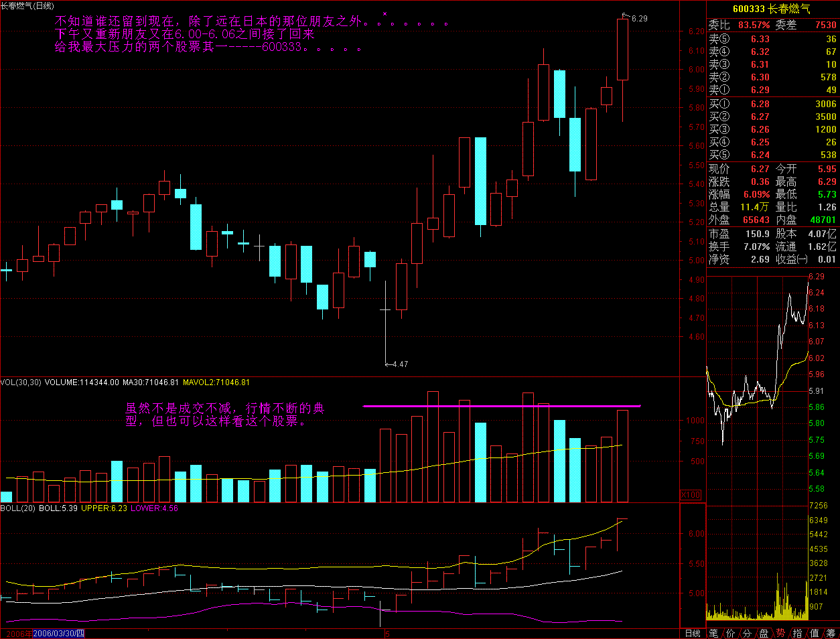Screen dimensions: 840x639
Task: Click the 外盘 65643 value
Action: coord(756,220)
